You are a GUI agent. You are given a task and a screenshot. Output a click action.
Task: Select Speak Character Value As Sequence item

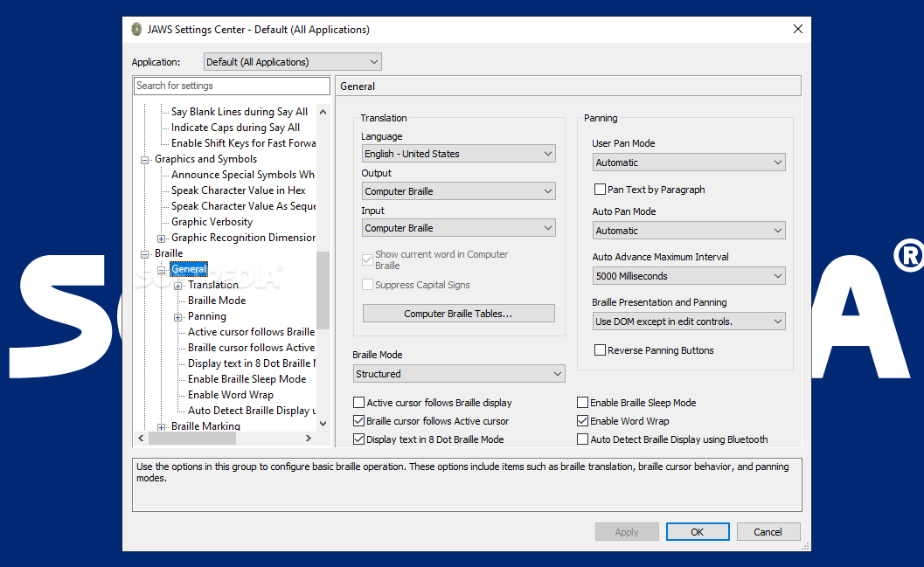(x=243, y=206)
